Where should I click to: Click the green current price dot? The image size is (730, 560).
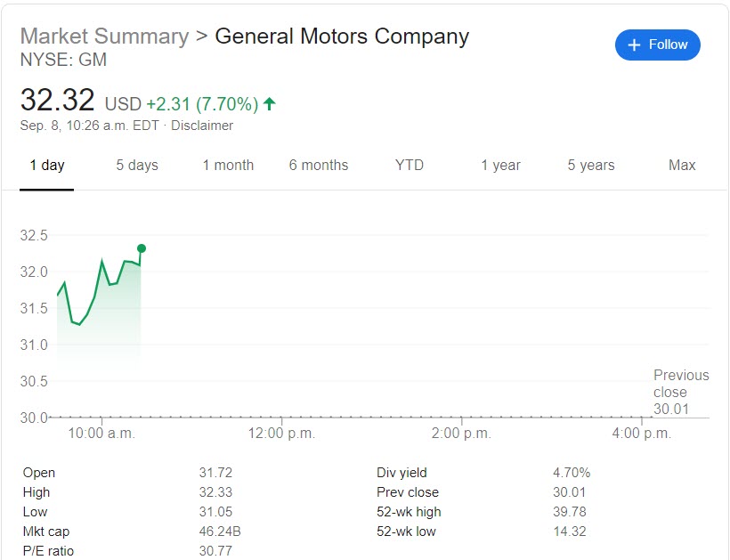coord(142,248)
